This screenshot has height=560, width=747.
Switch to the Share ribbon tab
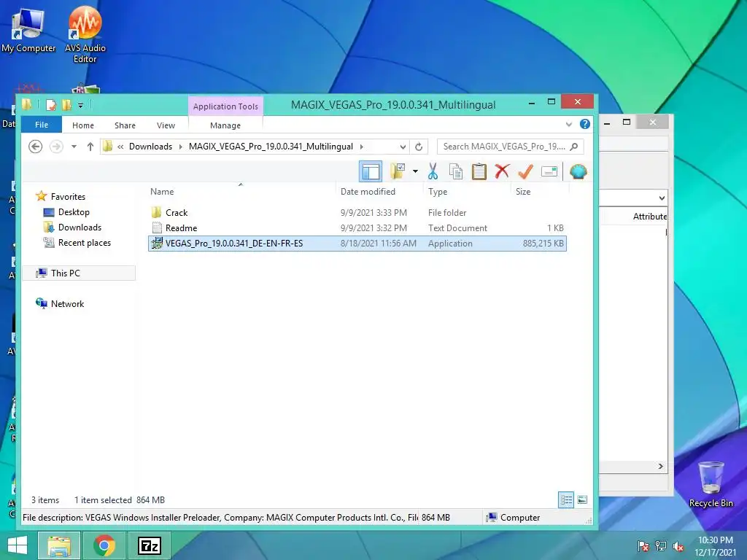point(125,125)
